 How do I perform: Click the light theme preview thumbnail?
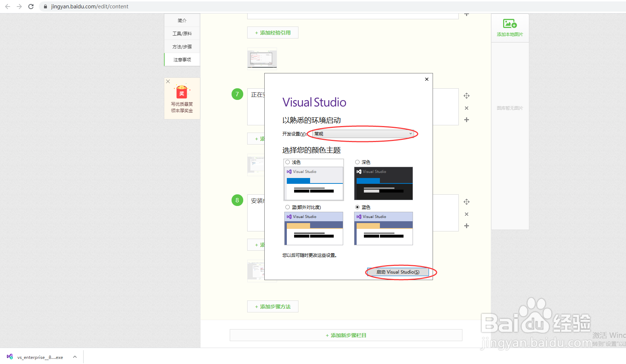[x=314, y=183]
